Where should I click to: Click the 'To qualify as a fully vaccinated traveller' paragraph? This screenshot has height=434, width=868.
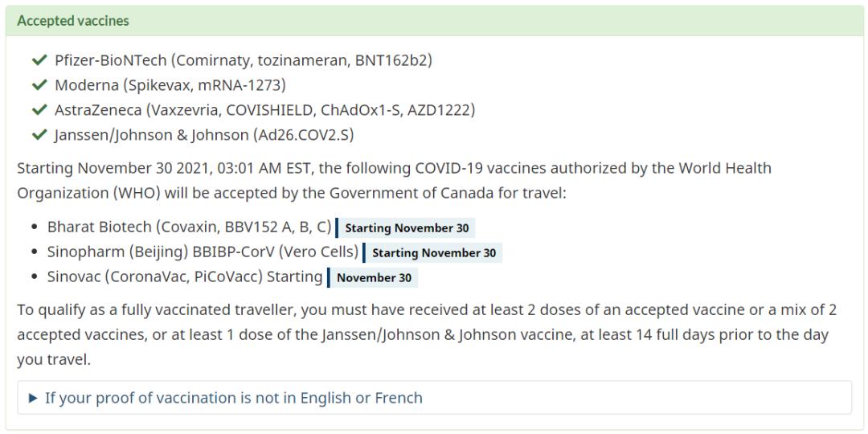423,334
